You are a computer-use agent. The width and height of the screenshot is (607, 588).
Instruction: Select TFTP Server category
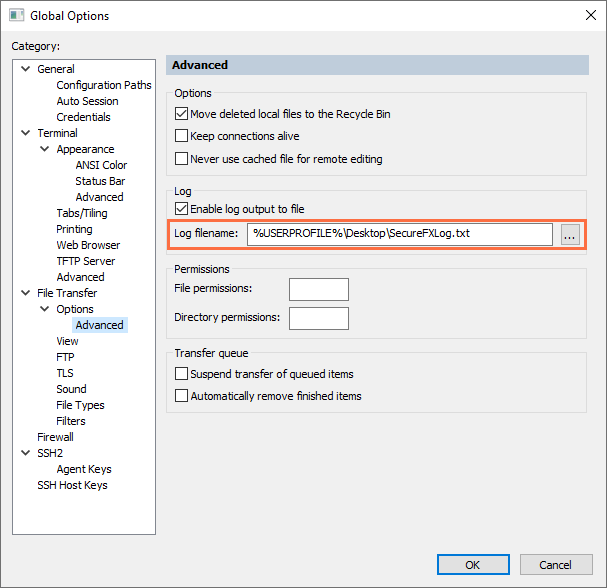click(x=86, y=261)
